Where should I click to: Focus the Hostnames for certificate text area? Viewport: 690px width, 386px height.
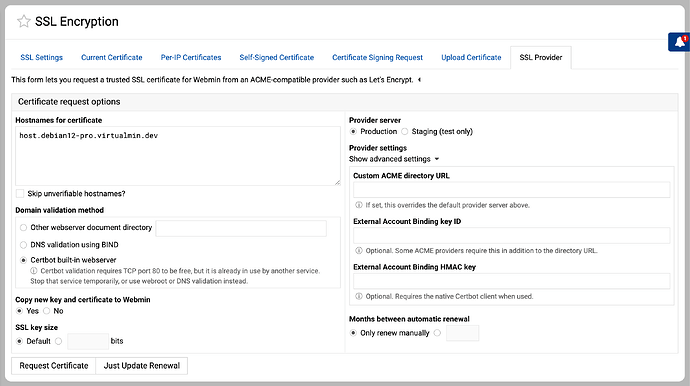178,156
